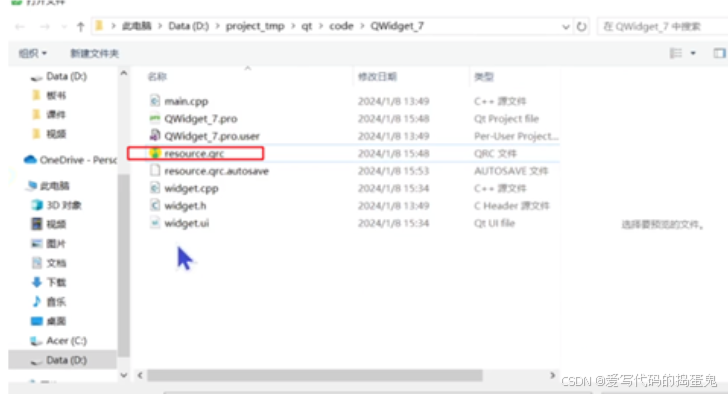Navigate forward with the forward arrow

point(45,27)
